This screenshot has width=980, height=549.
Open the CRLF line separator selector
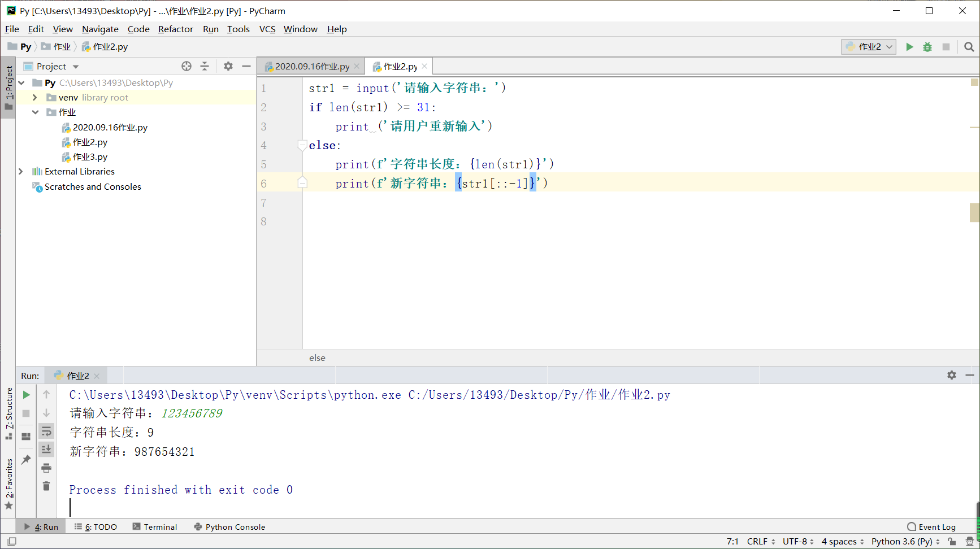click(761, 542)
